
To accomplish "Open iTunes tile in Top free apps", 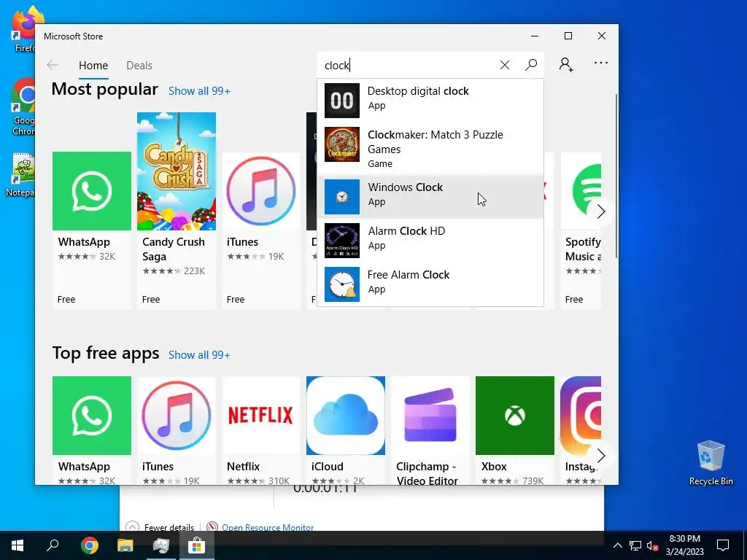I will [177, 430].
